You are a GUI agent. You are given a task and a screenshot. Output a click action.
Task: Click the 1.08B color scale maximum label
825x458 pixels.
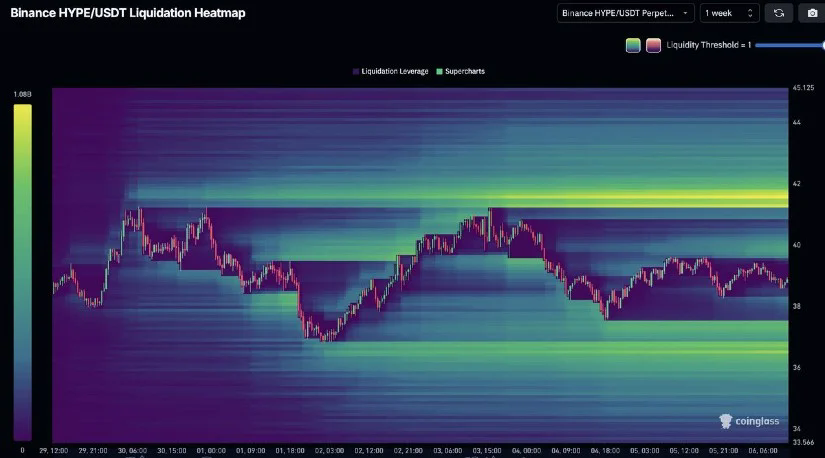[x=22, y=94]
